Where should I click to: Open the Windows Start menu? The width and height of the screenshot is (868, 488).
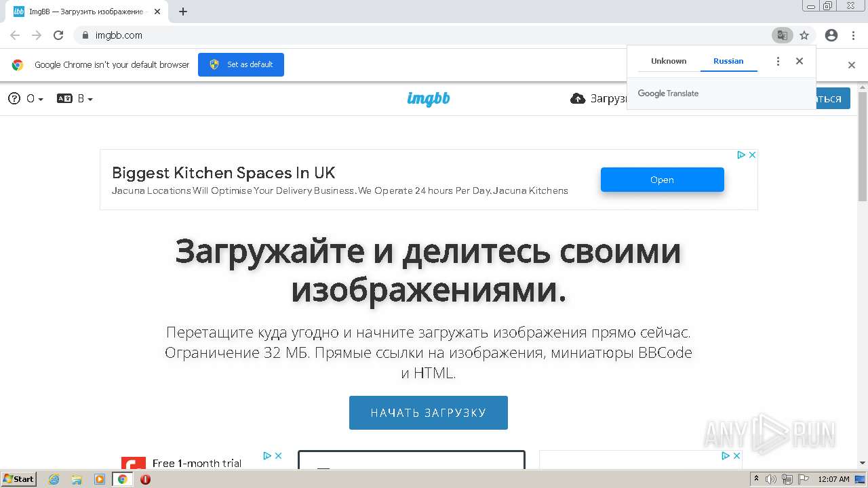(x=18, y=479)
